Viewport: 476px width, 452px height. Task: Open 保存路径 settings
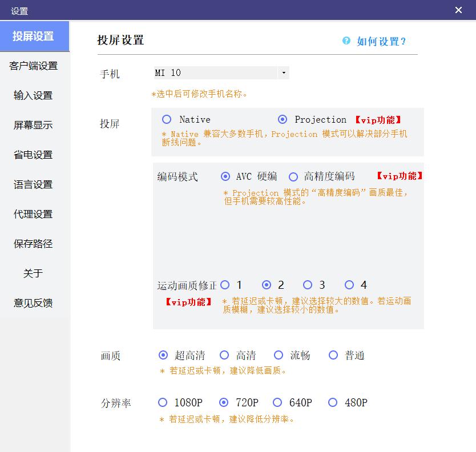34,244
